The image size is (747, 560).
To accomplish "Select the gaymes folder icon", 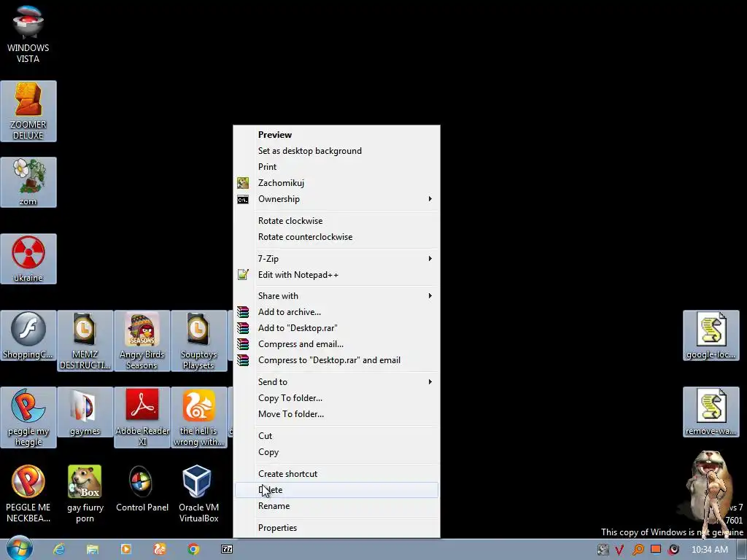I will click(85, 412).
